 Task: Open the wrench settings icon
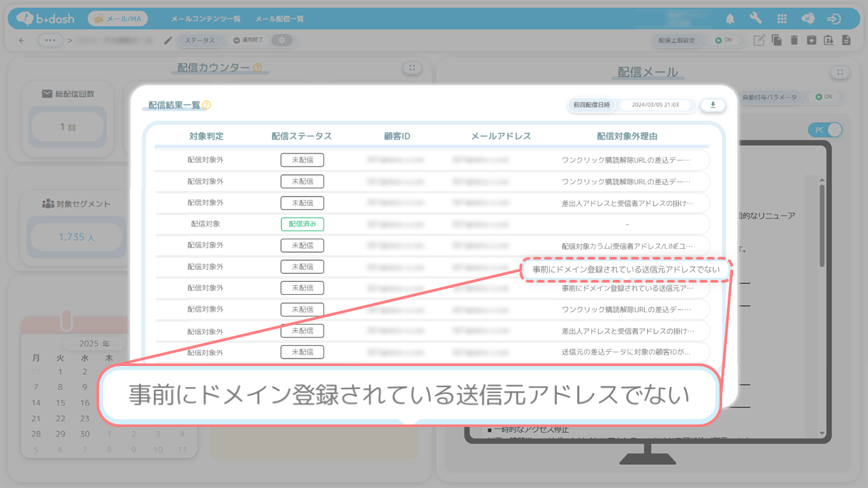[x=755, y=19]
